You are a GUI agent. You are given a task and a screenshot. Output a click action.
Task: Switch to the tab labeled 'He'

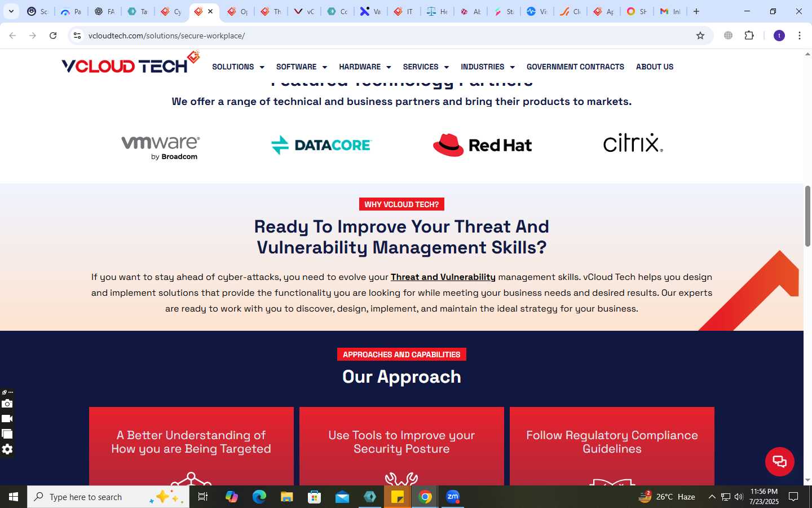tap(437, 11)
